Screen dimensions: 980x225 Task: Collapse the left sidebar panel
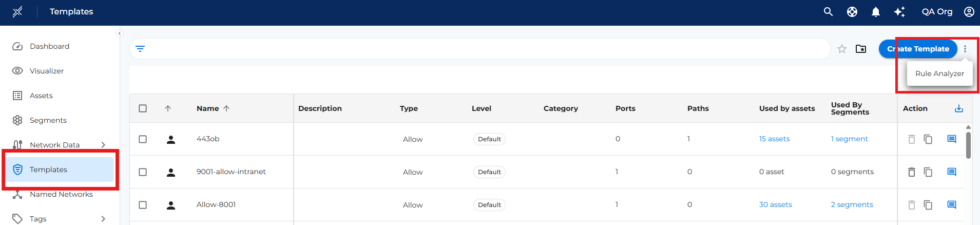[x=120, y=33]
